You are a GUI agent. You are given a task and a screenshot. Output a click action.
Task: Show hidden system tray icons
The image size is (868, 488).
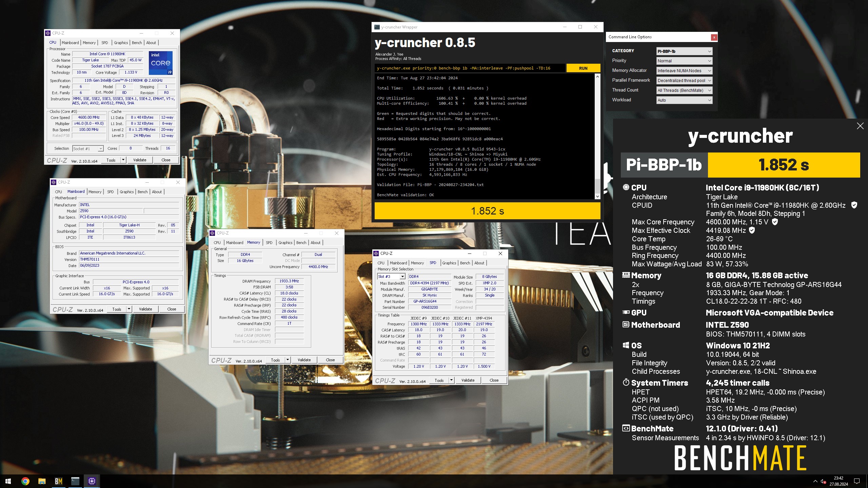tap(815, 481)
